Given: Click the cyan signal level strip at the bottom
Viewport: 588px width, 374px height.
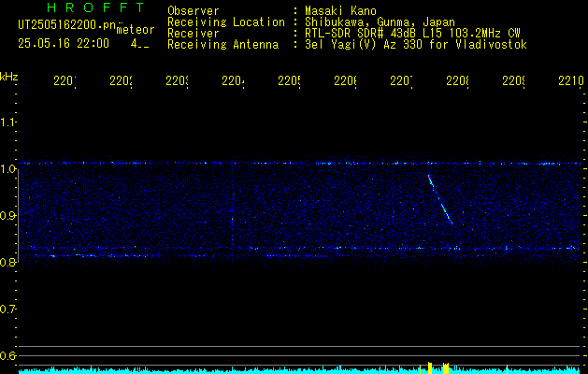Looking at the screenshot, I should [x=299, y=370].
